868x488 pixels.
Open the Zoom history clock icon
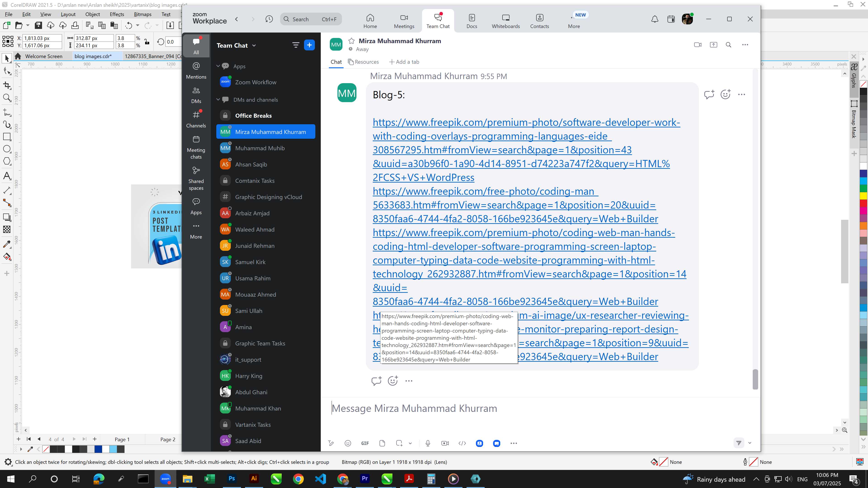269,19
